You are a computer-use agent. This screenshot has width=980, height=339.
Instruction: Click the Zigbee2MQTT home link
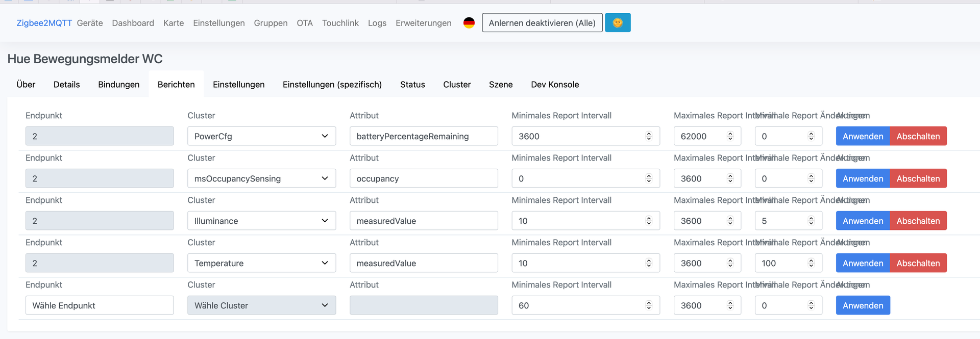point(44,23)
